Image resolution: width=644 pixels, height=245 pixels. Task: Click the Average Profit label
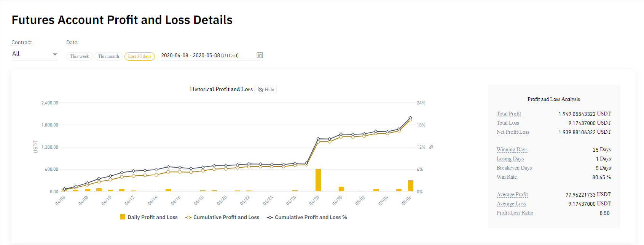512,195
